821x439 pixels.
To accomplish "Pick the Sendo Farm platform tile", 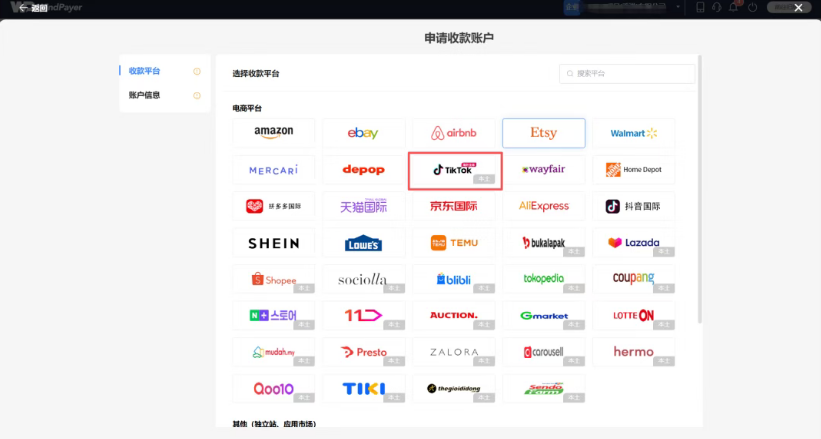I will pos(543,389).
